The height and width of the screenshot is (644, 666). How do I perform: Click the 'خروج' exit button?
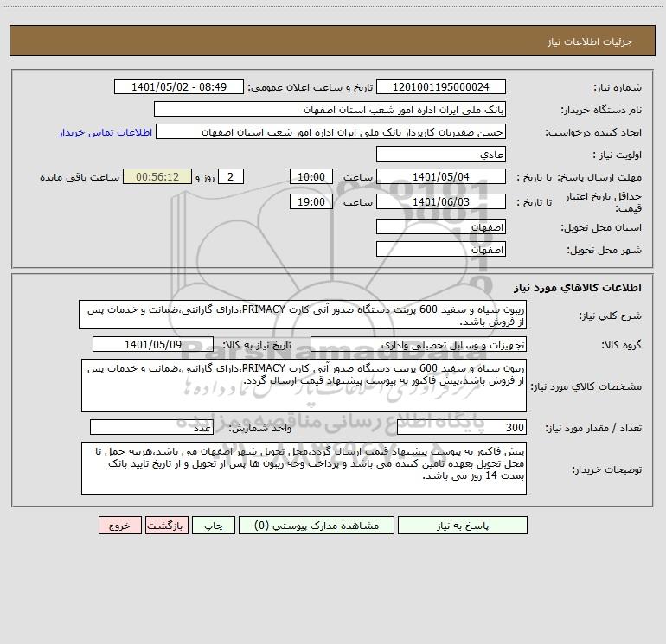119,525
